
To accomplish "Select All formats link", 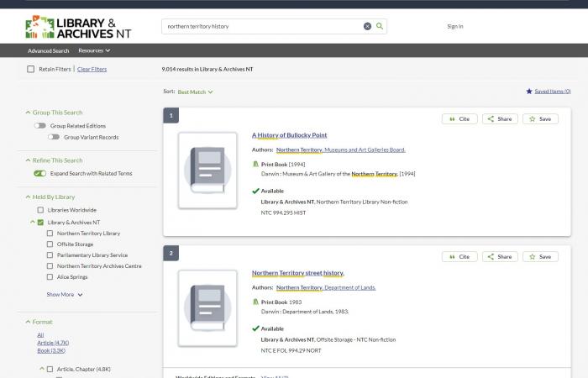I will coord(40,335).
